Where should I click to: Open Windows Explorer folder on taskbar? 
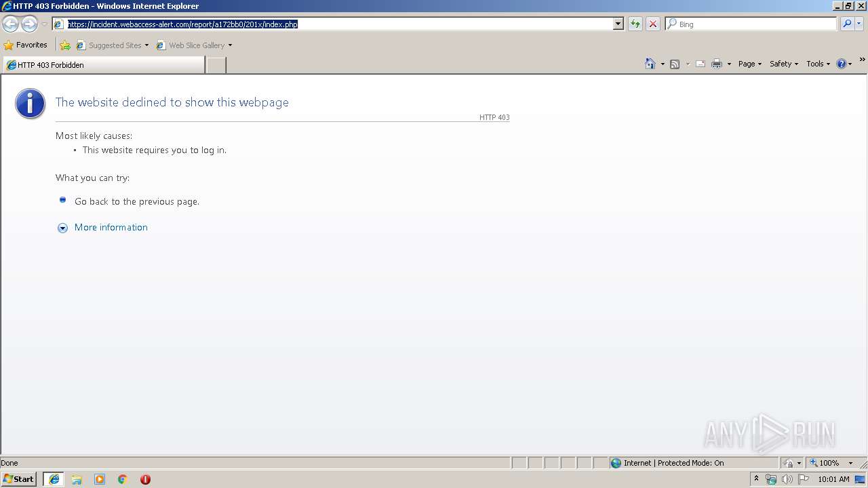pyautogui.click(x=77, y=479)
